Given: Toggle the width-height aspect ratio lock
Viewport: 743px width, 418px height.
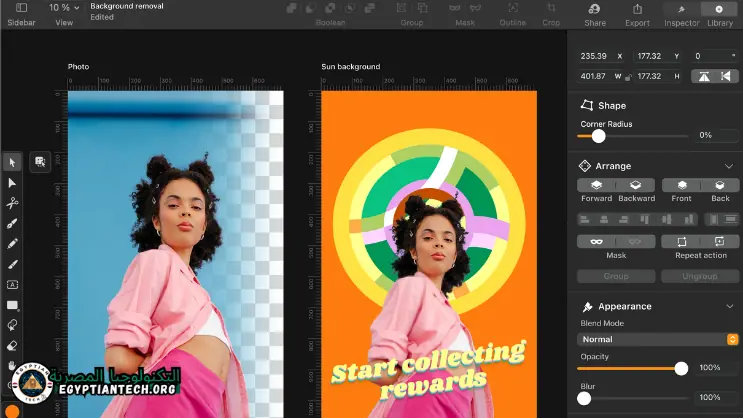Looking at the screenshot, I should [x=630, y=76].
